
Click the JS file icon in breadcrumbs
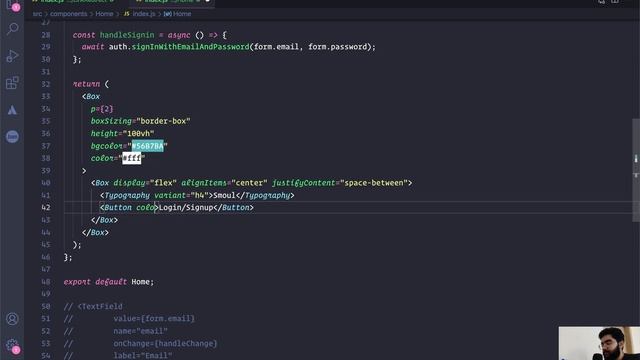coord(127,14)
